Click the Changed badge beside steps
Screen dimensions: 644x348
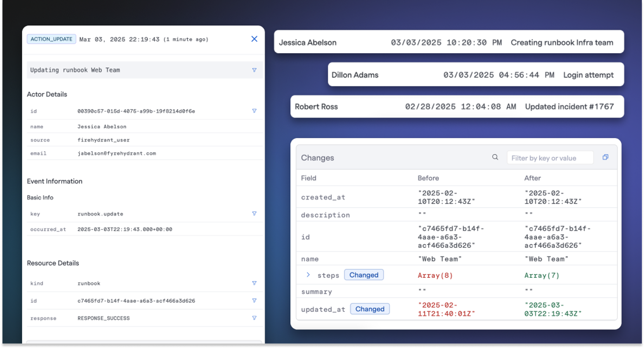click(364, 275)
